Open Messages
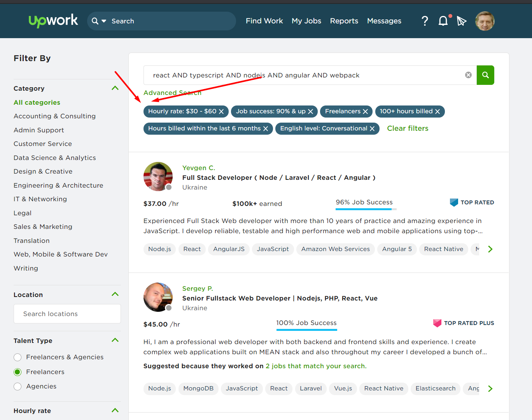Viewport: 532px width, 420px height. pos(384,21)
